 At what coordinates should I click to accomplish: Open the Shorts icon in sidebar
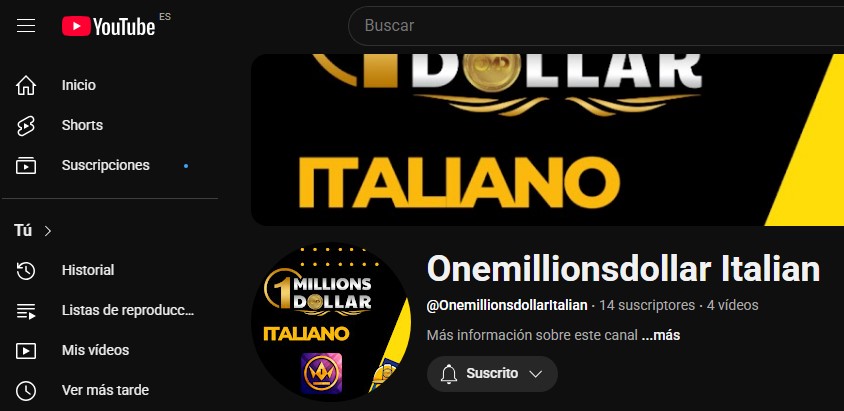tap(26, 125)
